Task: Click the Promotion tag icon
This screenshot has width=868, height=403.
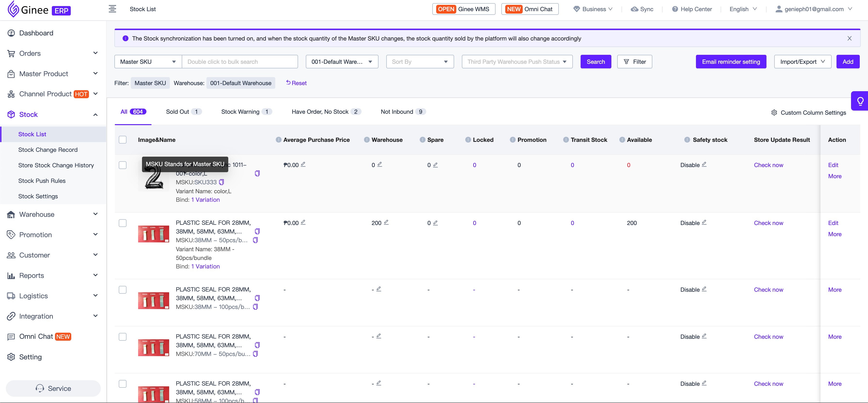Action: point(11,235)
